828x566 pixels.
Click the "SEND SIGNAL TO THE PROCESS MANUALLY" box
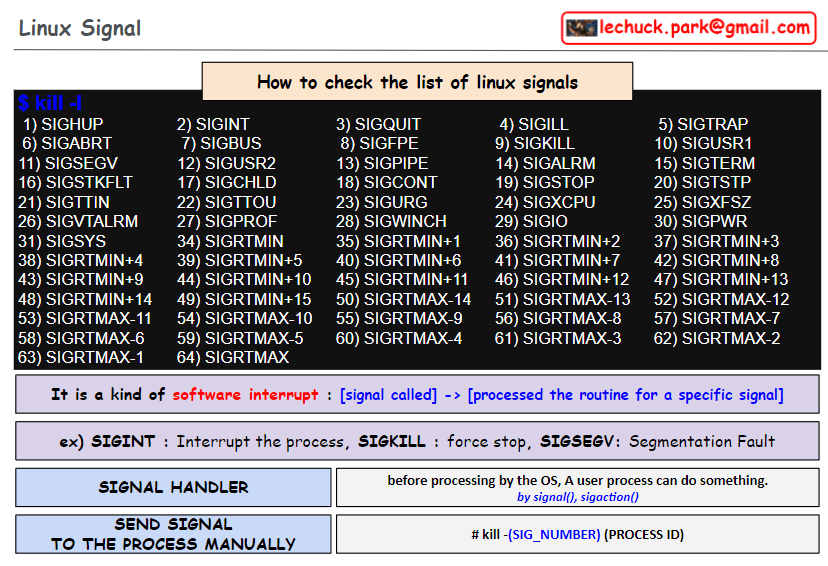[x=173, y=534]
